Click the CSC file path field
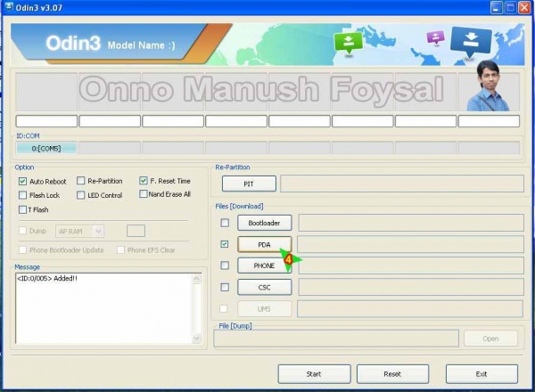This screenshot has width=535, height=392. point(411,288)
